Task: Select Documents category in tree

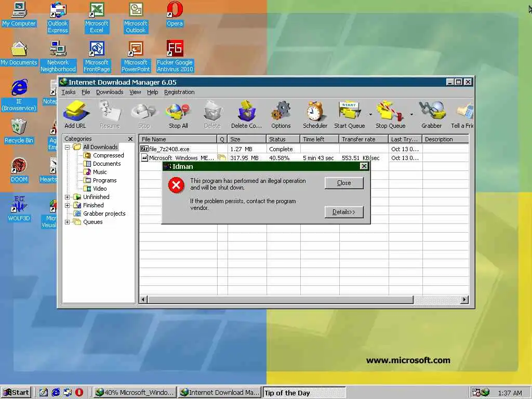Action: [x=102, y=164]
